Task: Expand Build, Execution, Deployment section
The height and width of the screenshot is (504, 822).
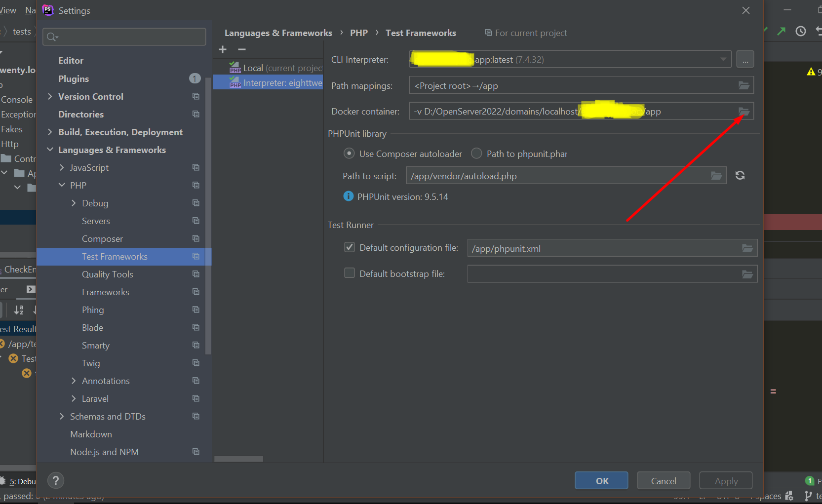Action: [50, 132]
